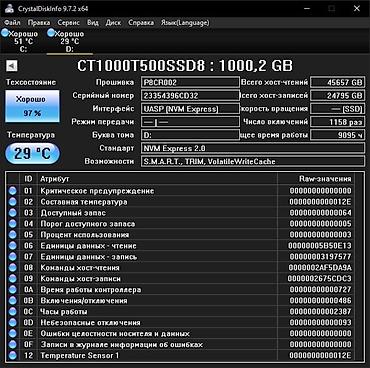Click status dot for Доступный запас
Image resolution: width=370 pixels, height=368 pixels.
[x=13, y=213]
